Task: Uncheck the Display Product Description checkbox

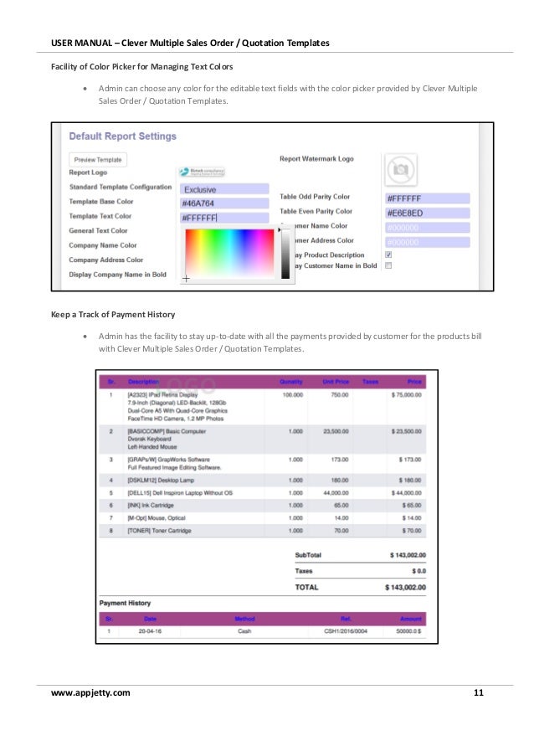Action: [388, 255]
